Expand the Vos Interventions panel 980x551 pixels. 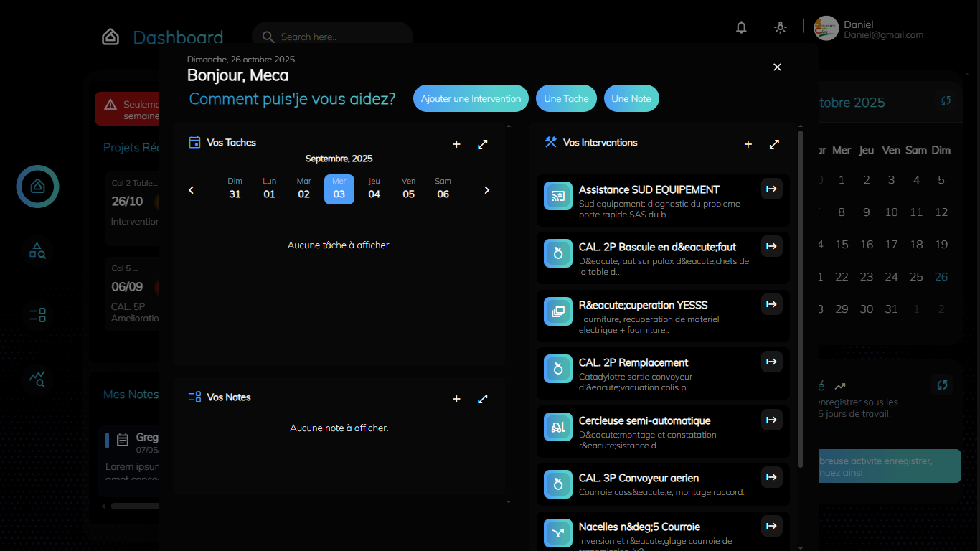pyautogui.click(x=774, y=144)
